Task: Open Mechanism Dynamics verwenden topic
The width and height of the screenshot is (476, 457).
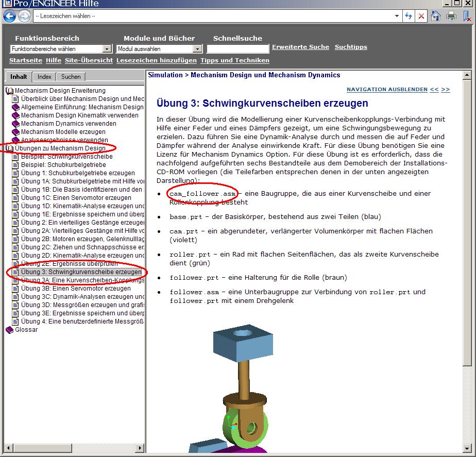Action: point(69,123)
